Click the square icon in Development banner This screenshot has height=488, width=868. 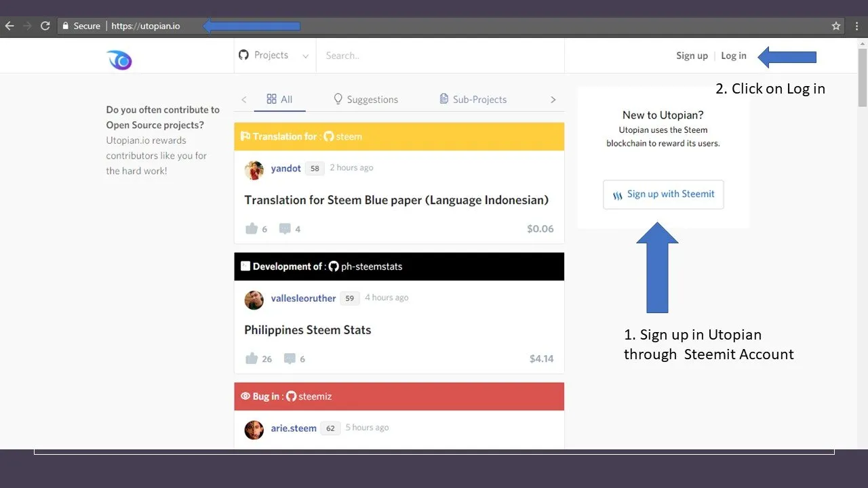point(245,266)
